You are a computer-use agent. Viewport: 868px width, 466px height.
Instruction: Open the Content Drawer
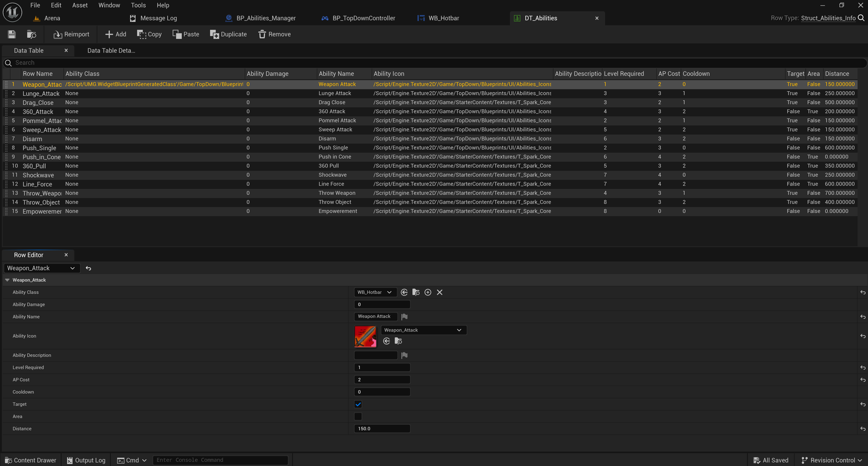30,460
